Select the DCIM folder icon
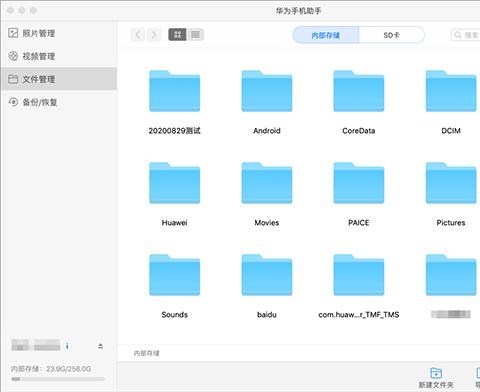Image resolution: width=480 pixels, height=392 pixels. point(451,91)
